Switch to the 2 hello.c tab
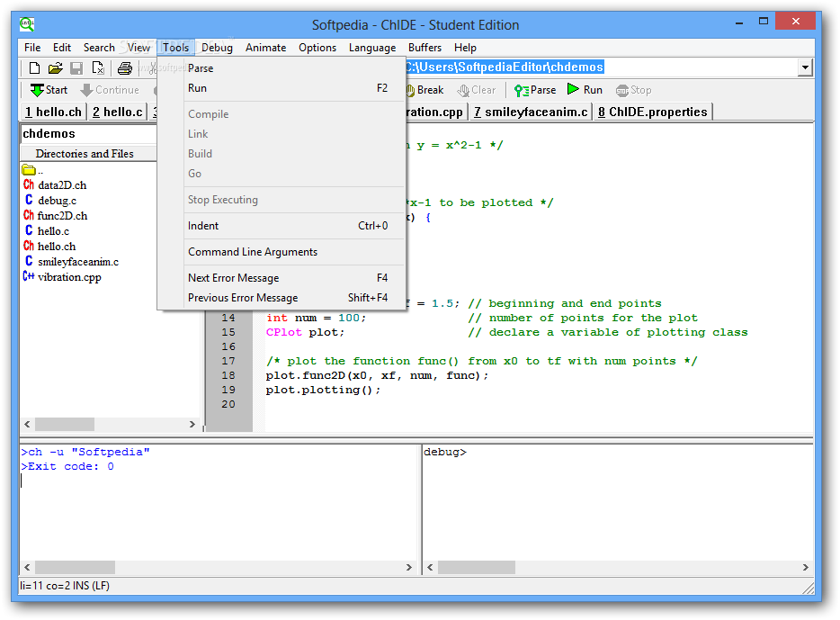 (x=117, y=112)
